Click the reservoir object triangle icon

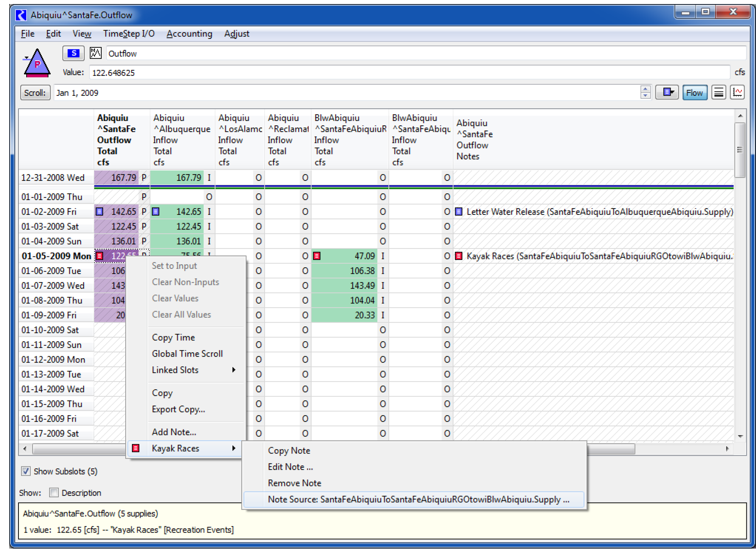(x=37, y=63)
